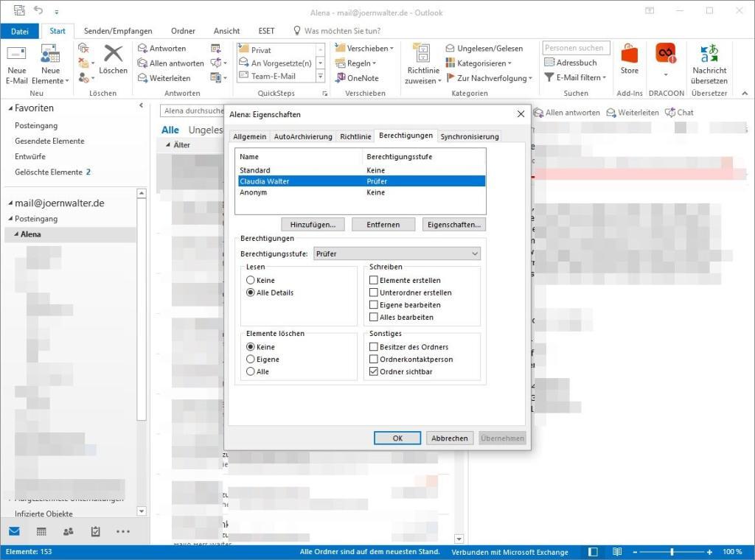755x560 pixels.
Task: Open the calendar view icon in navigation bar
Action: click(x=41, y=531)
